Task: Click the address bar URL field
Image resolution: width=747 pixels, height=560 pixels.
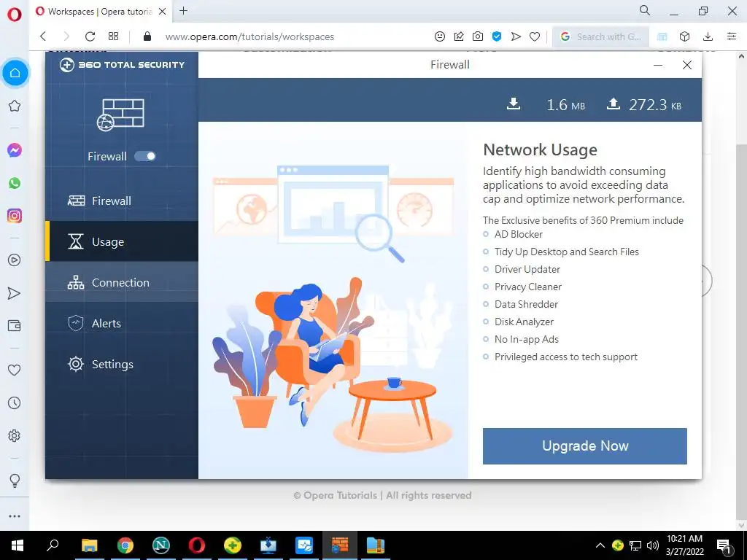Action: pos(249,36)
